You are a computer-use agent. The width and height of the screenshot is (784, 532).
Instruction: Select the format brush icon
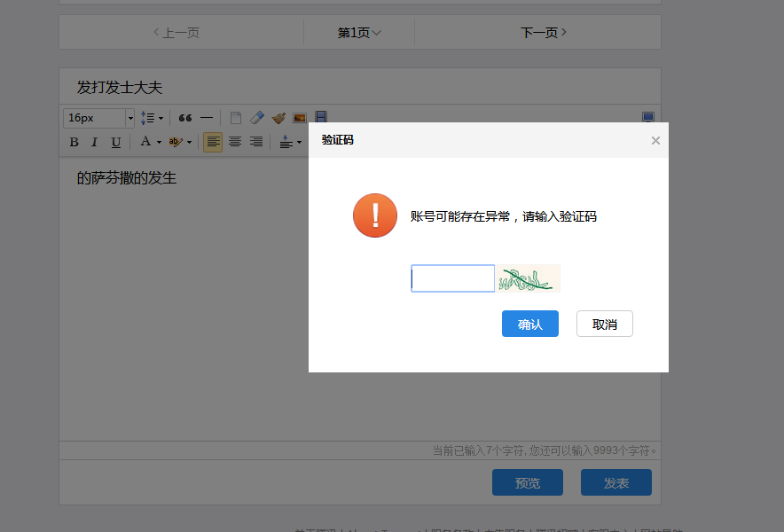pos(276,116)
